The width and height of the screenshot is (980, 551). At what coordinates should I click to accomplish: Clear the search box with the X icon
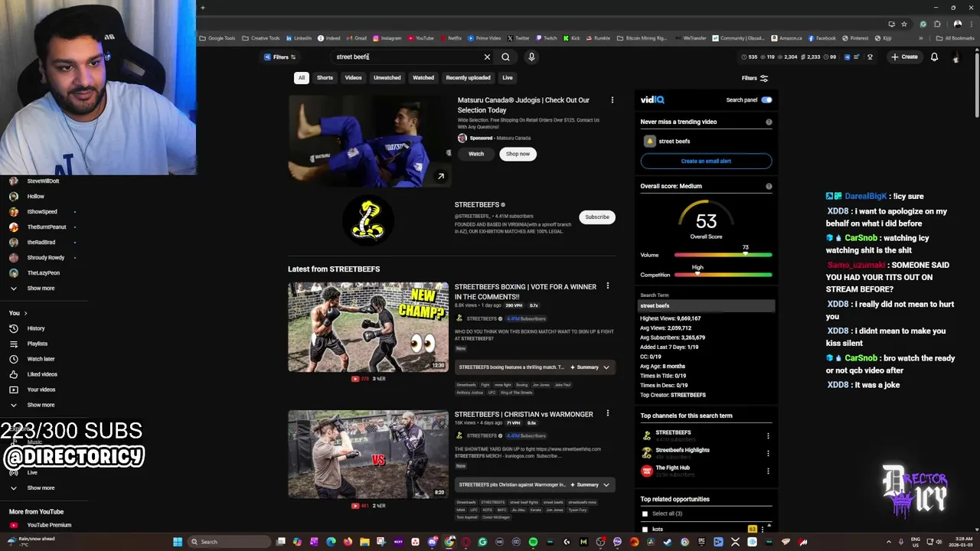pyautogui.click(x=487, y=57)
